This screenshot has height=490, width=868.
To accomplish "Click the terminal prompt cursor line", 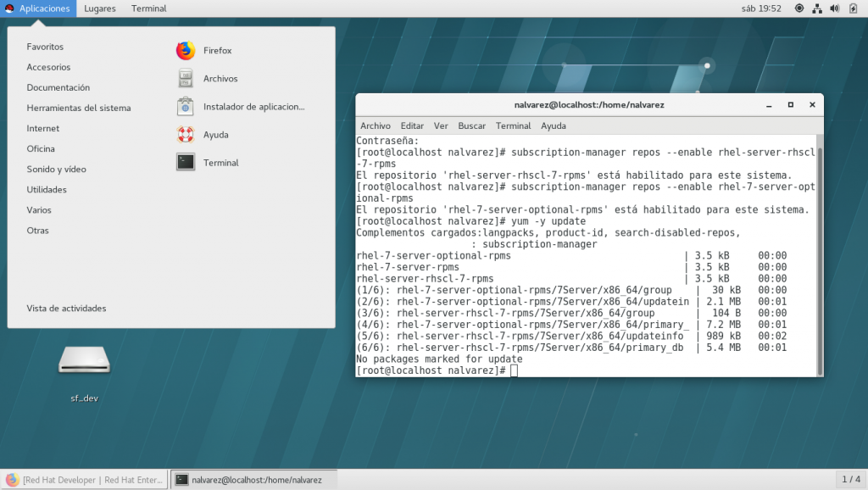I will pyautogui.click(x=437, y=370).
